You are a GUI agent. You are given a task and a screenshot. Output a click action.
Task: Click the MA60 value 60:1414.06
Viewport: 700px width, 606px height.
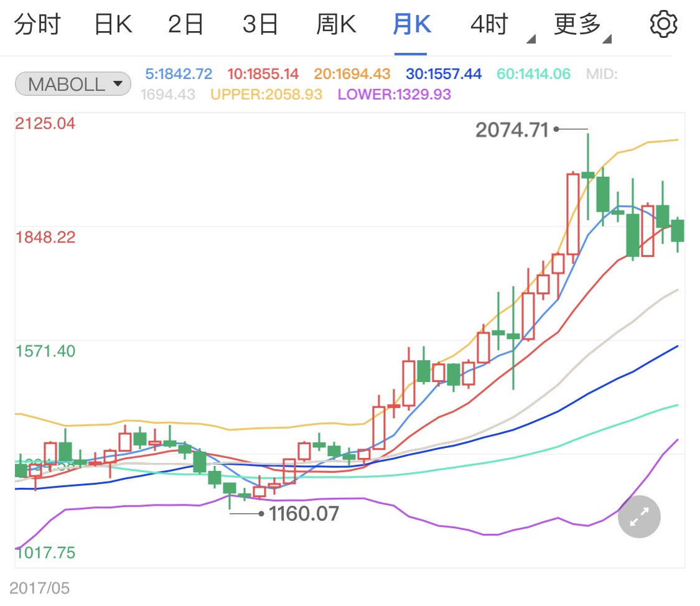533,73
